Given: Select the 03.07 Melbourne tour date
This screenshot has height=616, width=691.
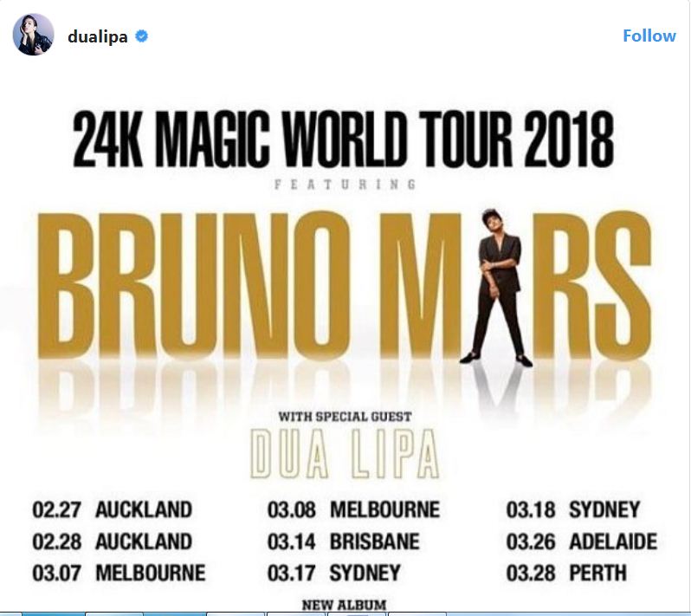Looking at the screenshot, I should pyautogui.click(x=119, y=574).
